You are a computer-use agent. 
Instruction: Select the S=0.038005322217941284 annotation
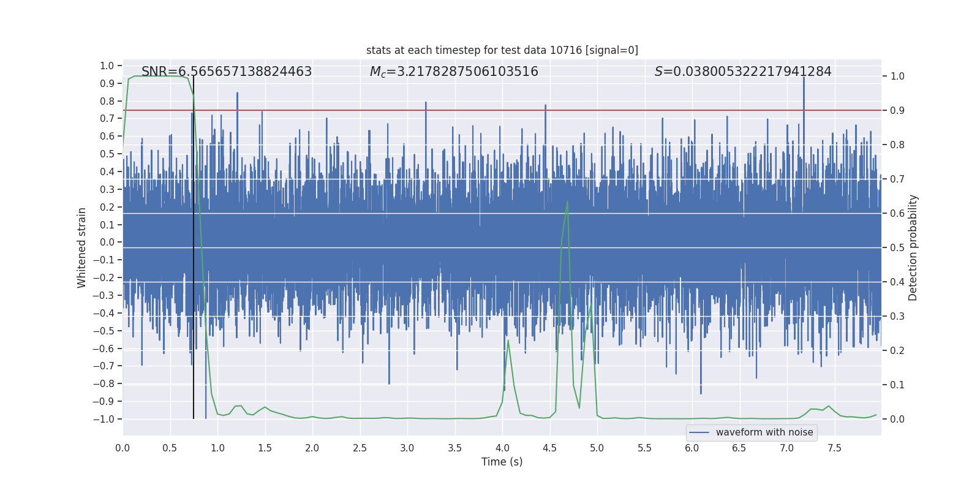tap(743, 72)
